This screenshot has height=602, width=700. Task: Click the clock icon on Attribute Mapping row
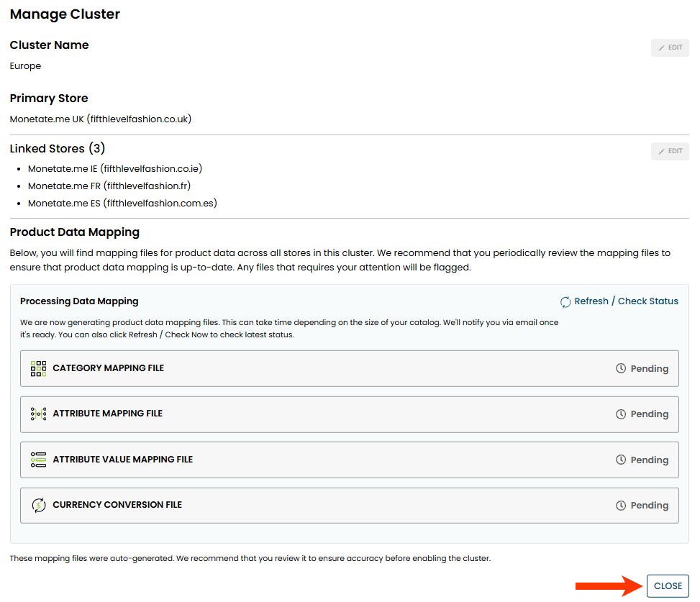[x=621, y=414]
